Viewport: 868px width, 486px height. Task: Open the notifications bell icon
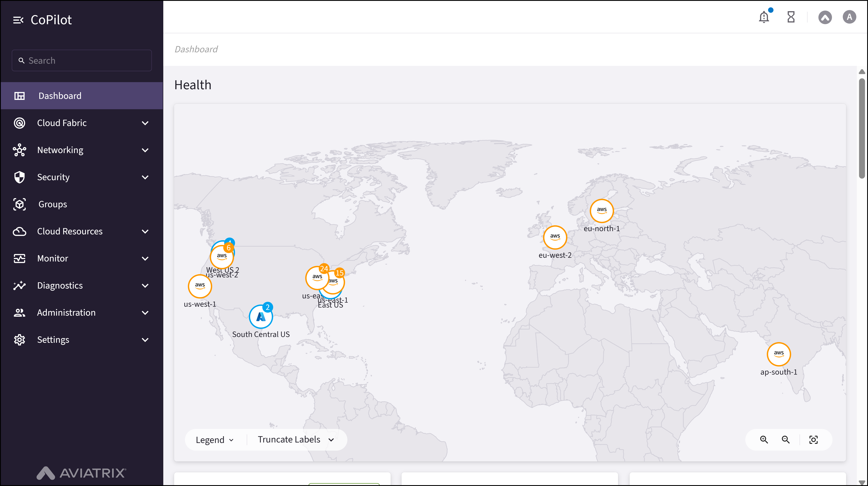(764, 17)
